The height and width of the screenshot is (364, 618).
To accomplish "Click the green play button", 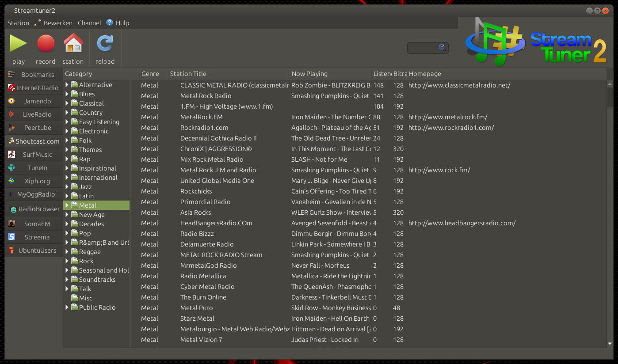I will coord(19,44).
